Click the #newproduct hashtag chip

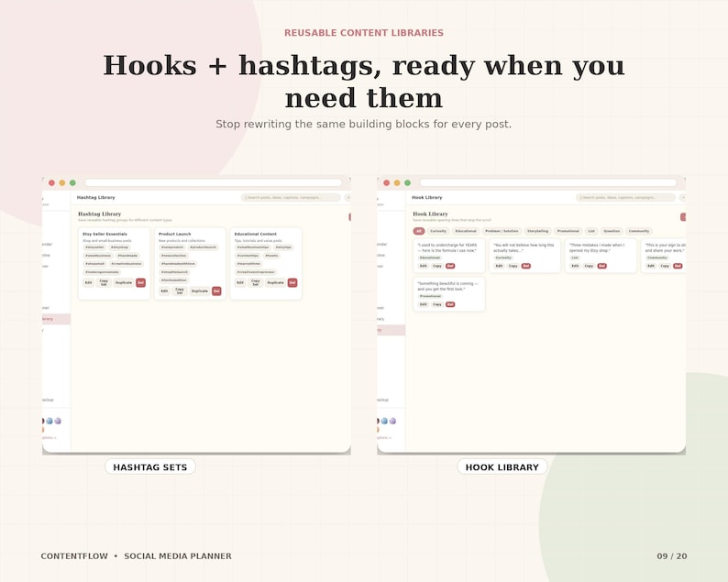click(172, 247)
